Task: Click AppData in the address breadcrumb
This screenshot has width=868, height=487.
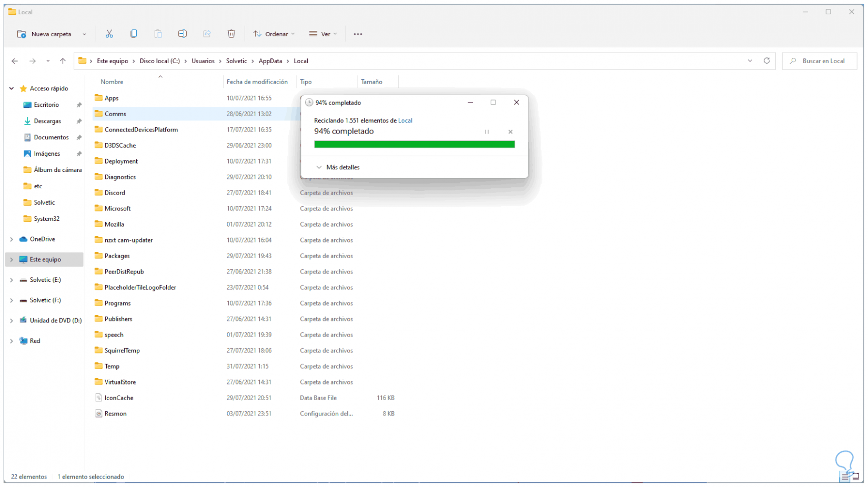Action: click(x=270, y=61)
